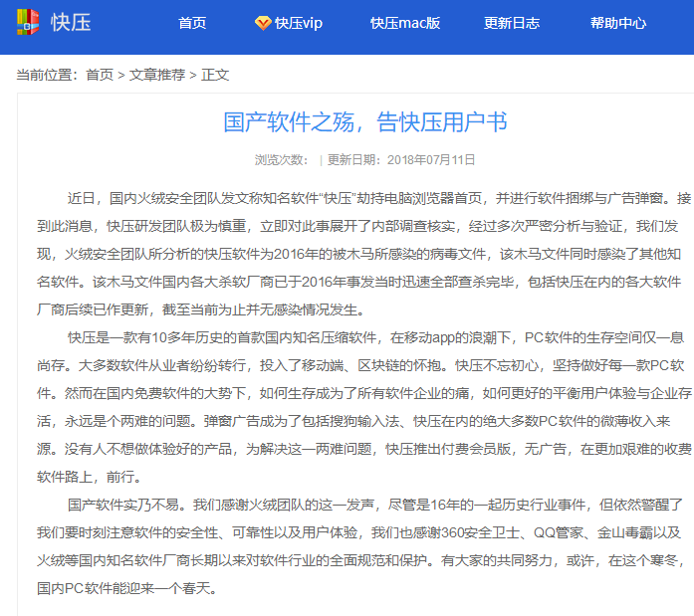Viewport: 694px width, 616px height.
Task: Click article title 国产软件之殇，告快压用户书
Action: click(365, 122)
